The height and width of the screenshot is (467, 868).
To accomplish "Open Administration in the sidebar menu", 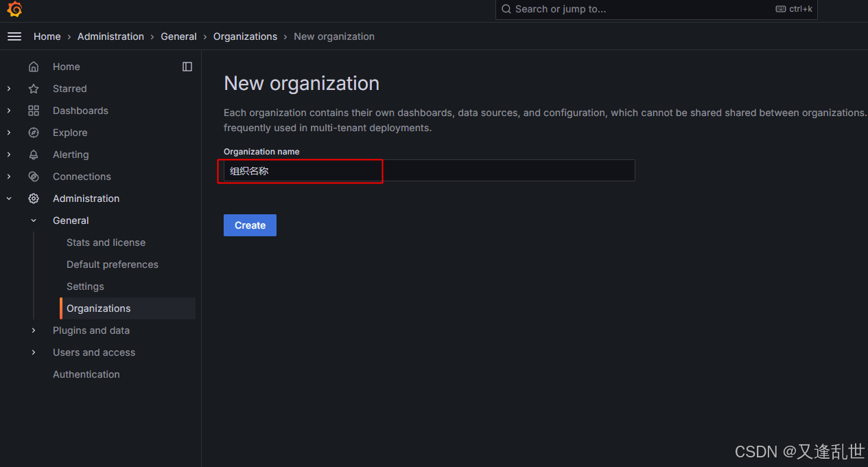I will (86, 198).
